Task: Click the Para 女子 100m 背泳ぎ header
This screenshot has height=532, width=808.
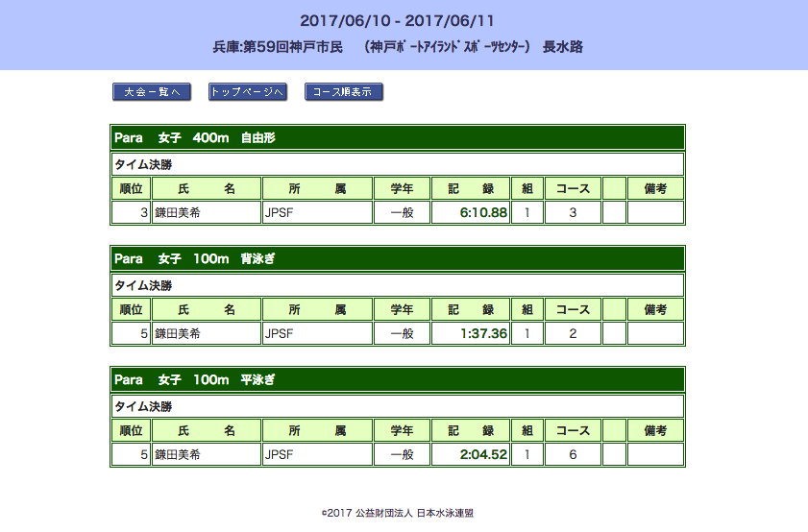Action: (398, 258)
